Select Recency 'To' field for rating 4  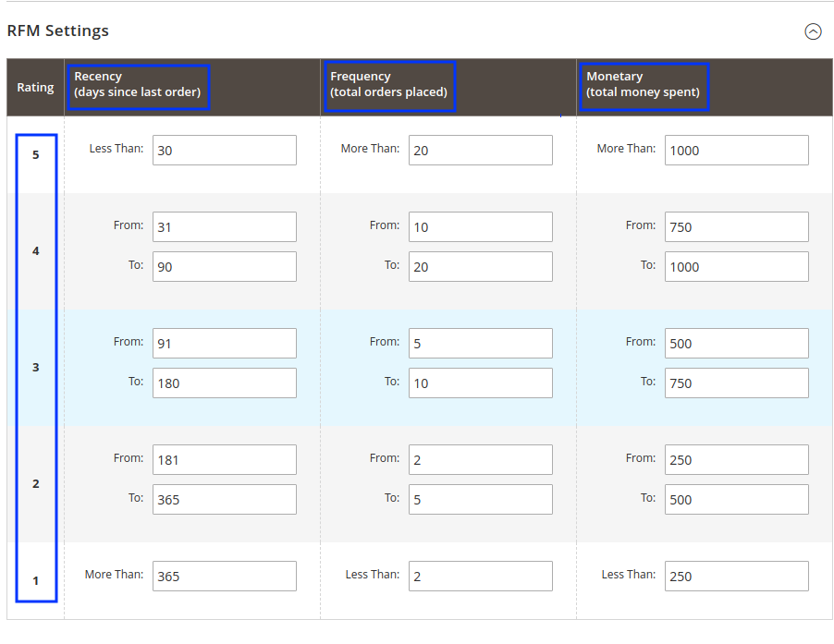coord(225,267)
